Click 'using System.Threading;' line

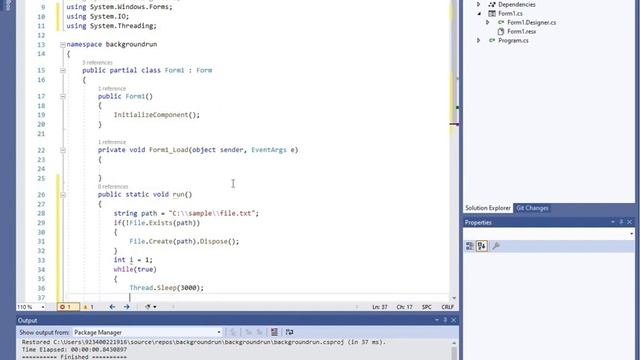pos(111,26)
